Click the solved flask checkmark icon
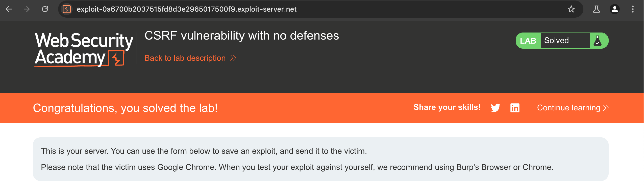Screen dimensions: 644x186 (598, 41)
